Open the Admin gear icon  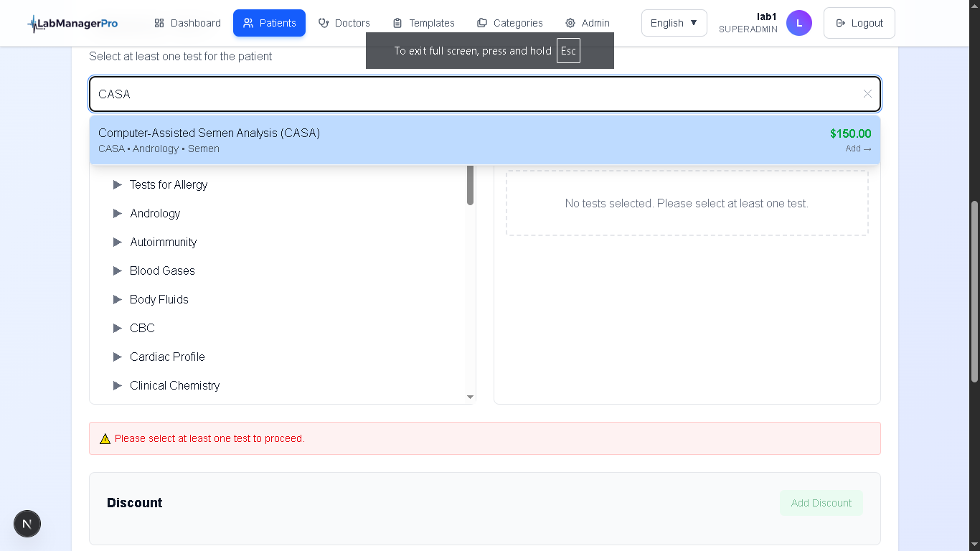[x=569, y=22]
